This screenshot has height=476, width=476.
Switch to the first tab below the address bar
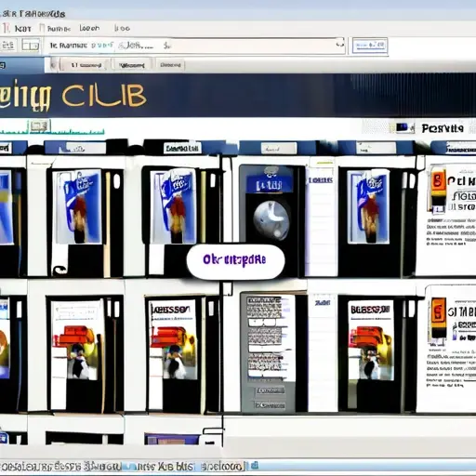click(x=86, y=65)
